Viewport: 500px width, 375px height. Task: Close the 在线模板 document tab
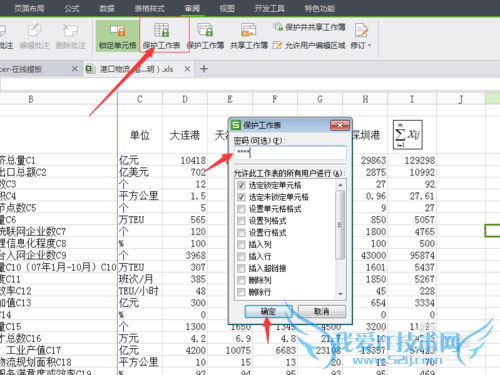[x=75, y=69]
